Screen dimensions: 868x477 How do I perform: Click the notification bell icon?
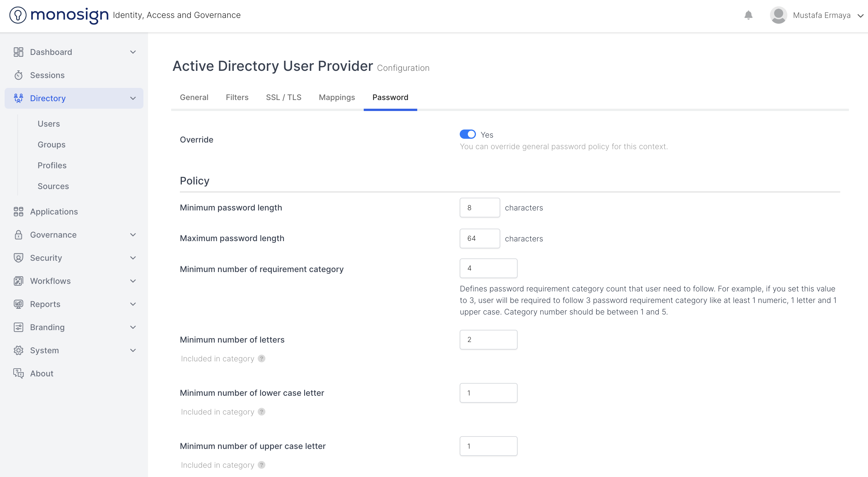coord(748,15)
